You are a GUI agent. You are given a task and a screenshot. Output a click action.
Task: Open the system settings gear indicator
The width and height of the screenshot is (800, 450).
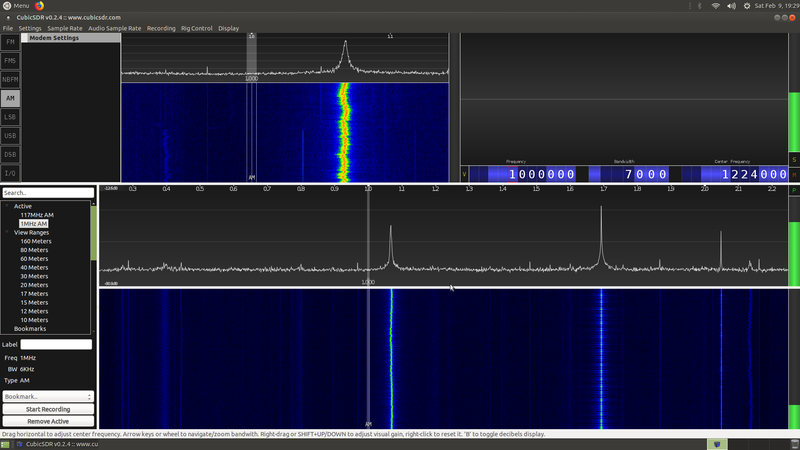click(746, 6)
